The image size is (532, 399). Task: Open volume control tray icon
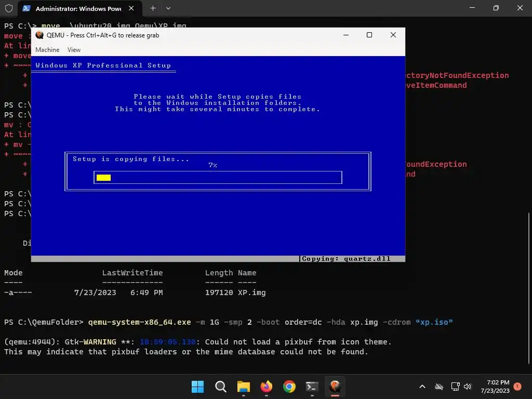point(468,387)
